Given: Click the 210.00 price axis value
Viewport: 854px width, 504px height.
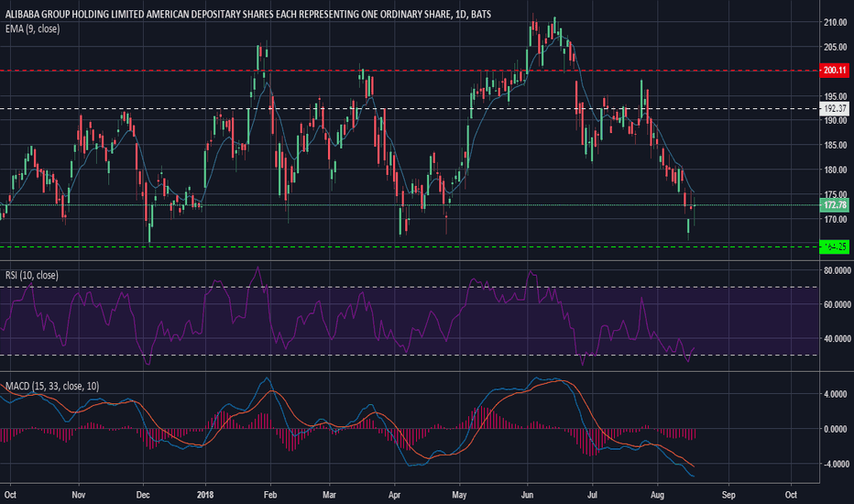Looking at the screenshot, I should click(x=835, y=22).
